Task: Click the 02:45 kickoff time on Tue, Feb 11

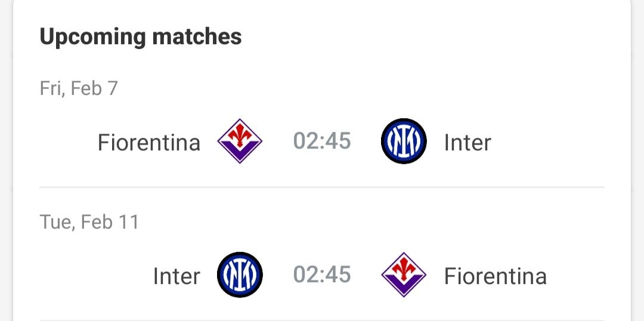Action: coord(322,274)
